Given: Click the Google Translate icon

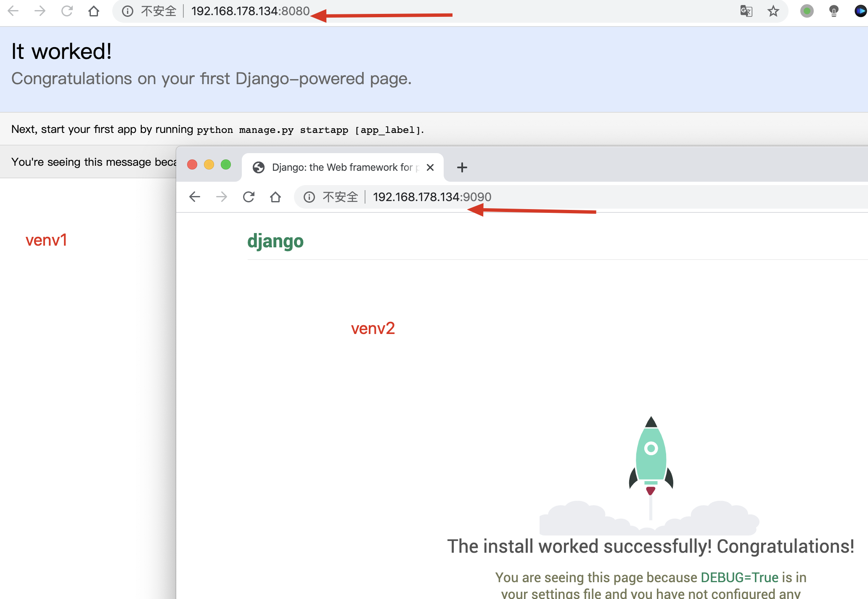Looking at the screenshot, I should click(x=746, y=11).
